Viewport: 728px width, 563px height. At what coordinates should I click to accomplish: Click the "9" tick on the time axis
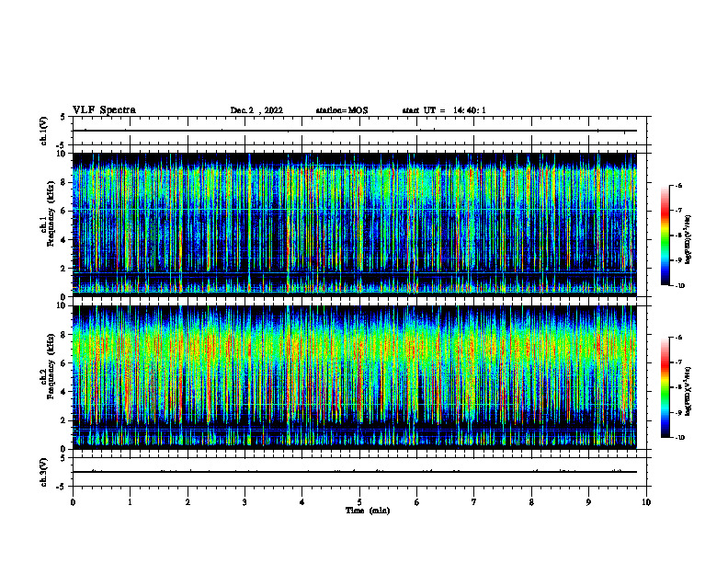click(x=588, y=502)
